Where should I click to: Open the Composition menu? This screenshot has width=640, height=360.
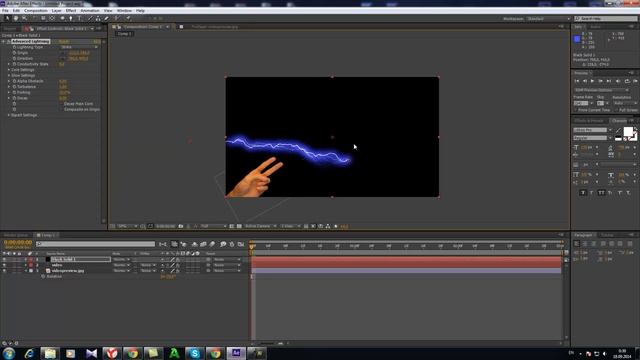click(36, 11)
